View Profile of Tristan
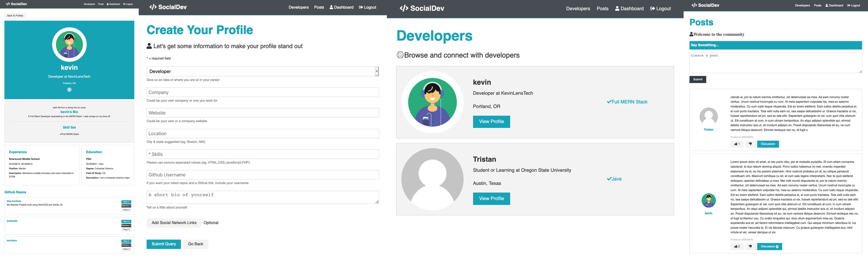Image resolution: width=868 pixels, height=265 pixels. (491, 199)
